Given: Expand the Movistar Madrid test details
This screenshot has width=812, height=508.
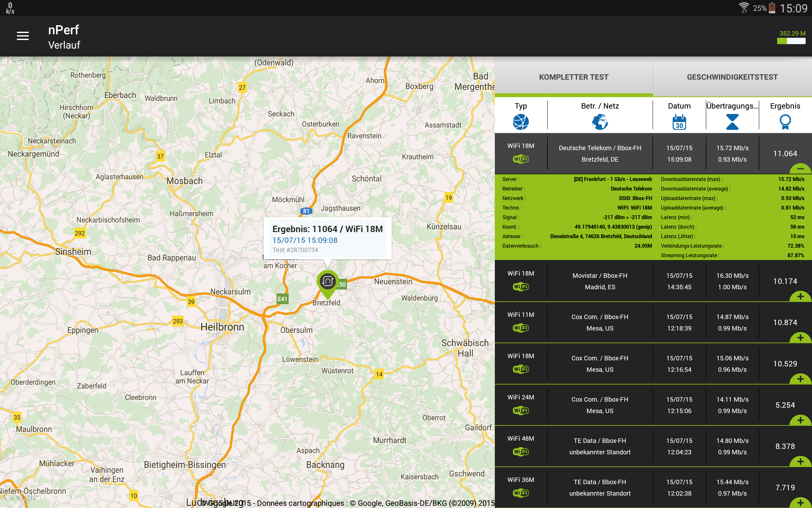Looking at the screenshot, I should point(800,296).
